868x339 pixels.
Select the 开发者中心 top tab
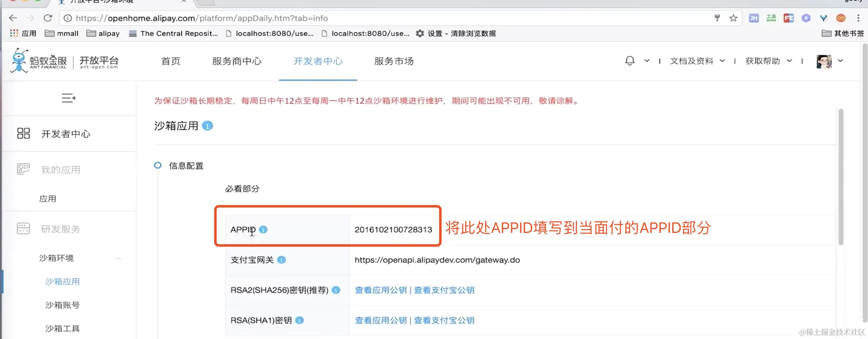point(318,61)
